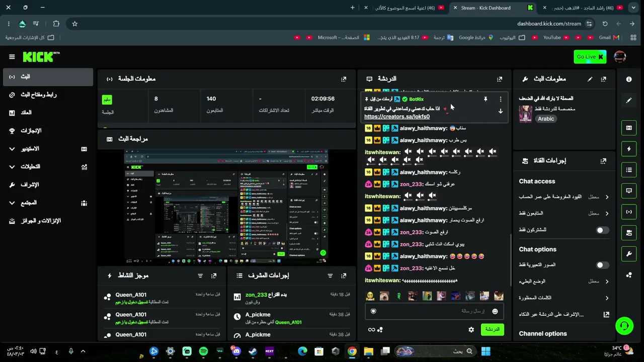Click the stream preview icon in right rail
The width and height of the screenshot is (644, 362).
coord(629,128)
